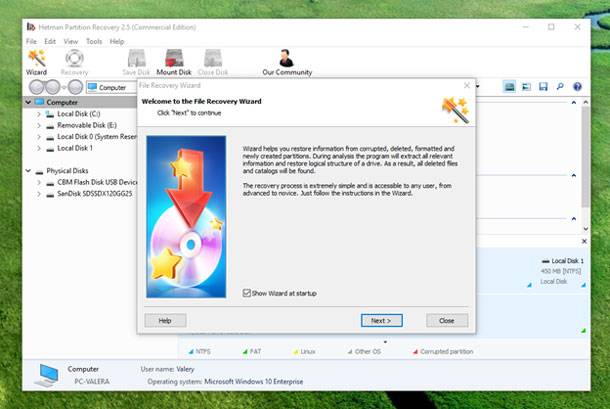Open the Edit menu

(x=50, y=41)
